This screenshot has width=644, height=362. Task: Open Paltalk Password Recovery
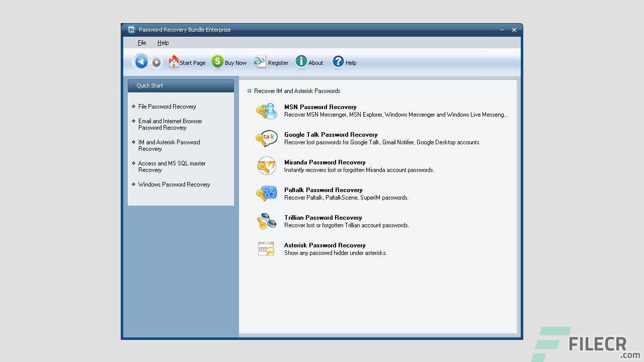[323, 190]
